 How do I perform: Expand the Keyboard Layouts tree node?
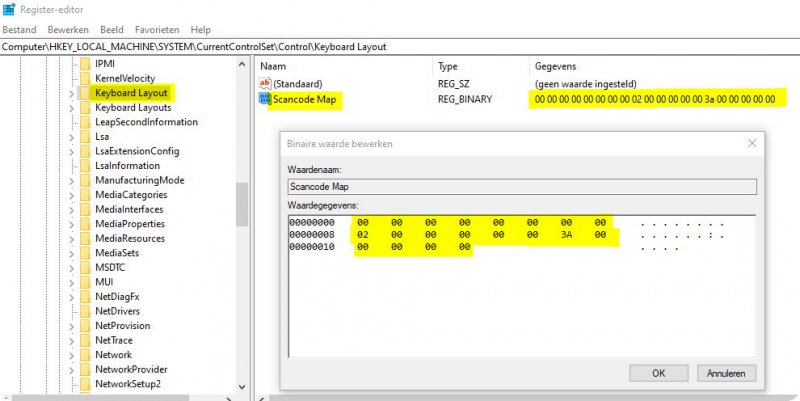pyautogui.click(x=71, y=108)
